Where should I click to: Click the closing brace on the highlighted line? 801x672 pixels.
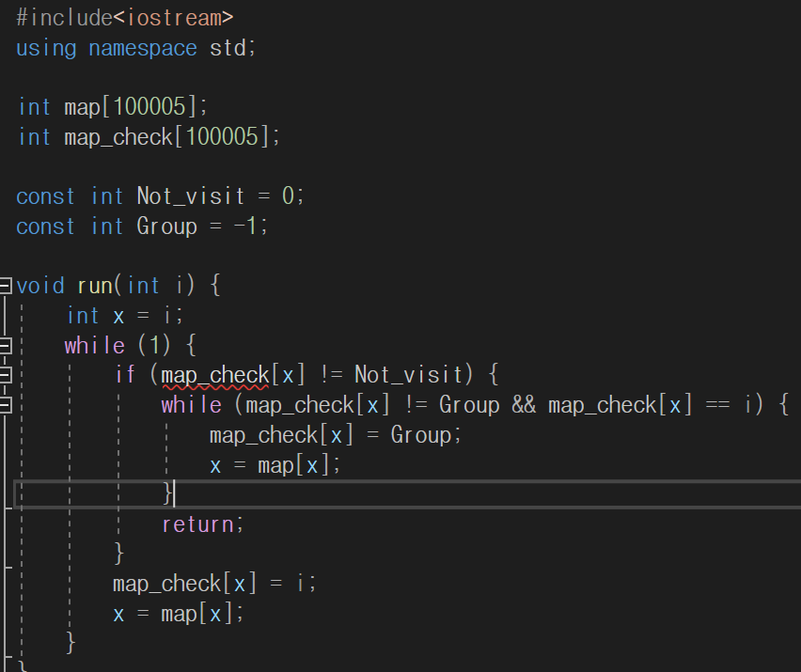pyautogui.click(x=167, y=493)
